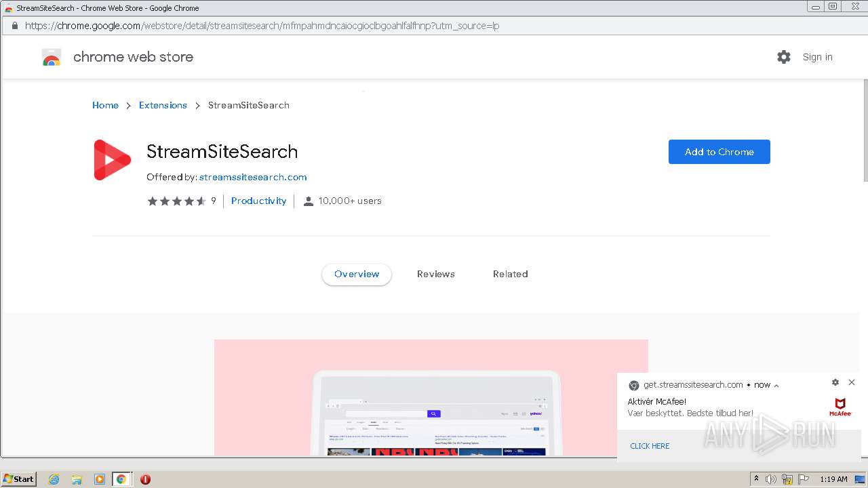Click the McAfee shield logo in notification
The image size is (868, 488).
pos(840,407)
